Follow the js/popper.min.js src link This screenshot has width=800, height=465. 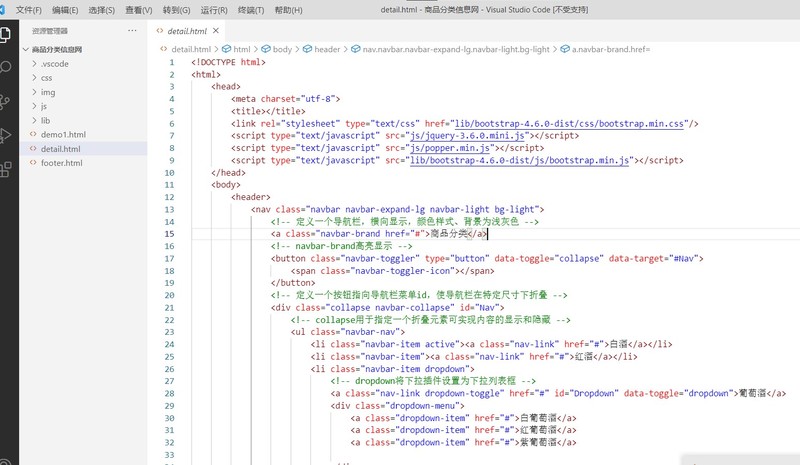pos(450,148)
